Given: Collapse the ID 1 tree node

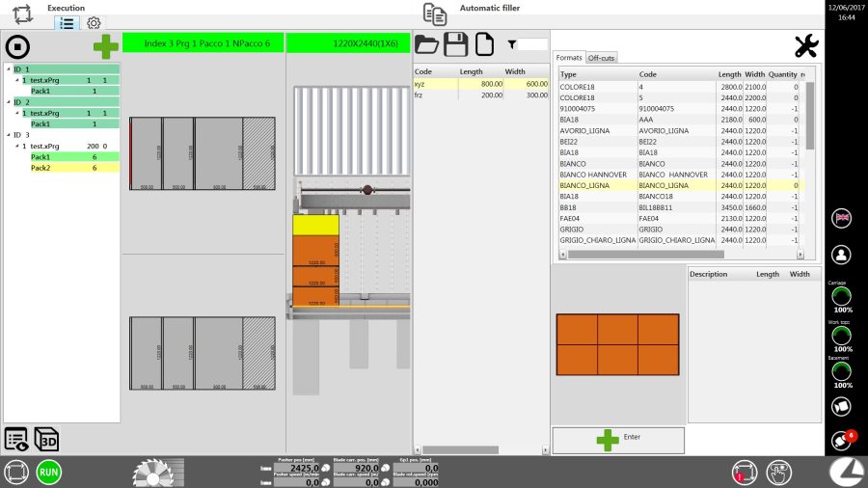Looking at the screenshot, I should pyautogui.click(x=9, y=69).
